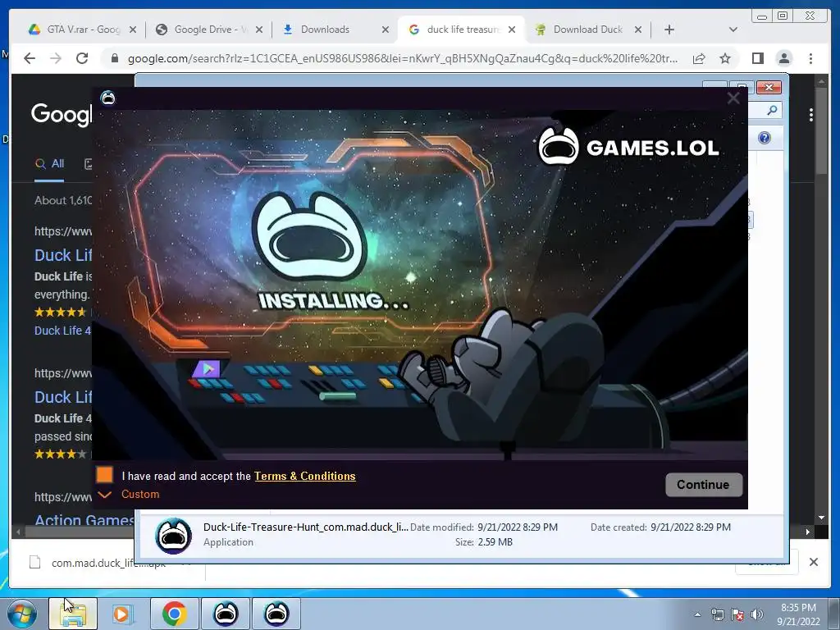Screen dimensions: 840x630
Task: Open first Duck Life search result
Action: pos(63,255)
